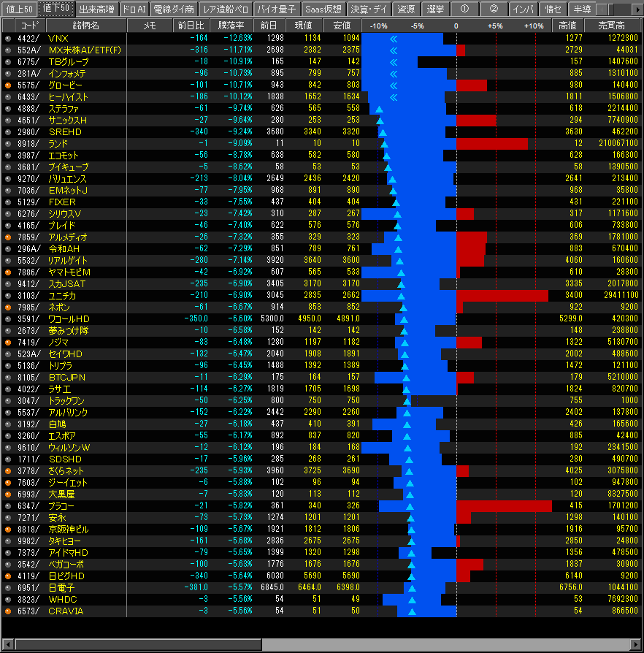
Task: Toggle the gray marker for BTCJPN
Action: 8,378
